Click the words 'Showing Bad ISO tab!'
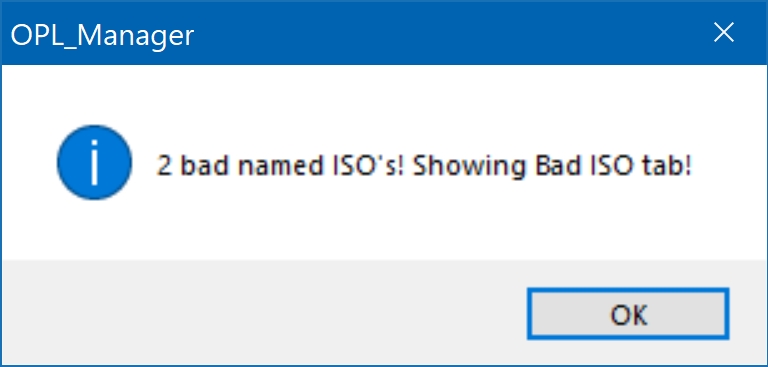The image size is (768, 367). coord(552,166)
